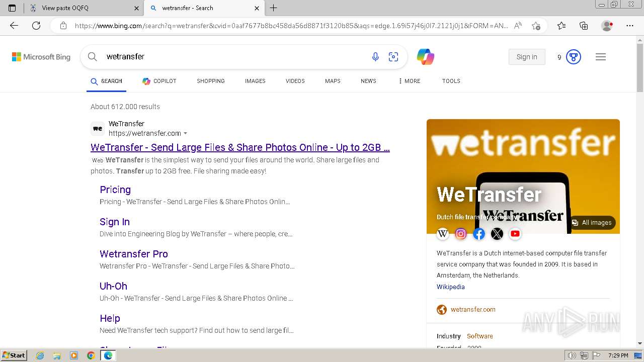The height and width of the screenshot is (362, 644).
Task: Open WeTransfer Facebook icon
Action: 479,234
